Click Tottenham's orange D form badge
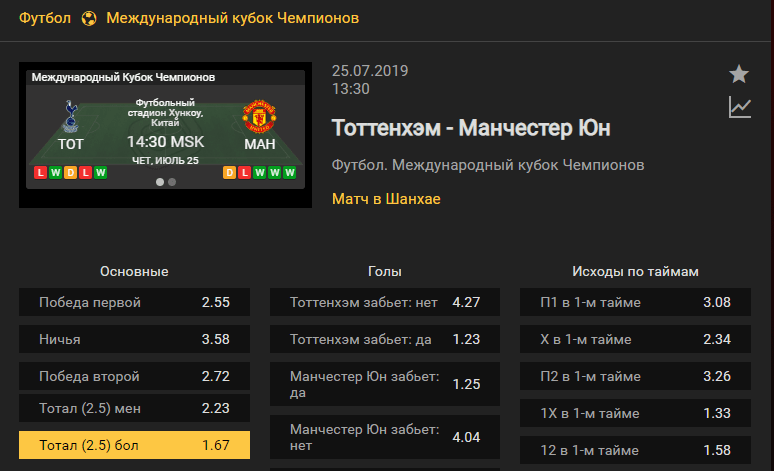This screenshot has height=471, width=774. 71,173
